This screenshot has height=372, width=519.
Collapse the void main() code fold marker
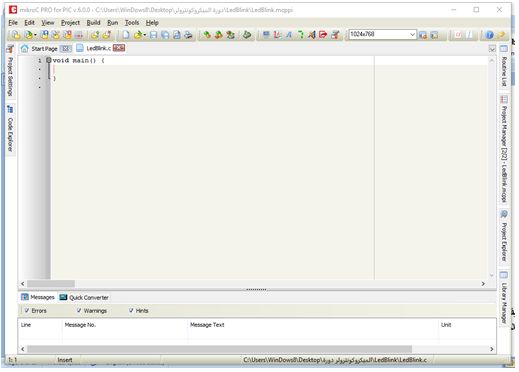click(49, 60)
